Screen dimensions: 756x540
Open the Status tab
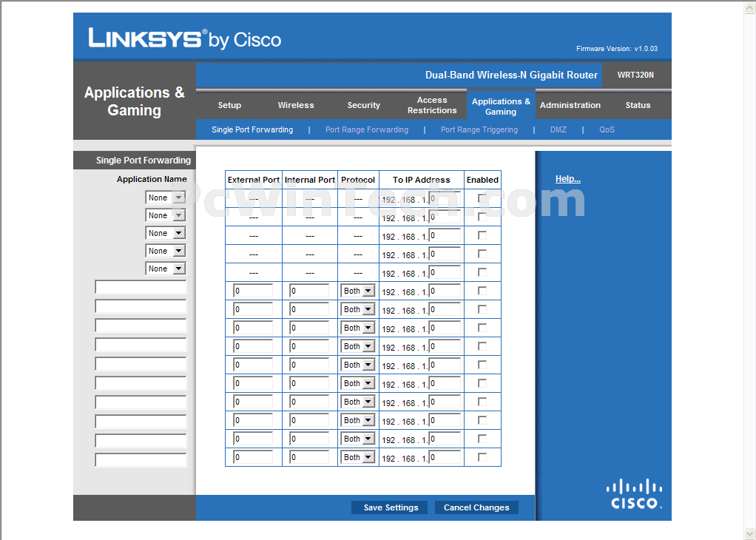pyautogui.click(x=638, y=105)
